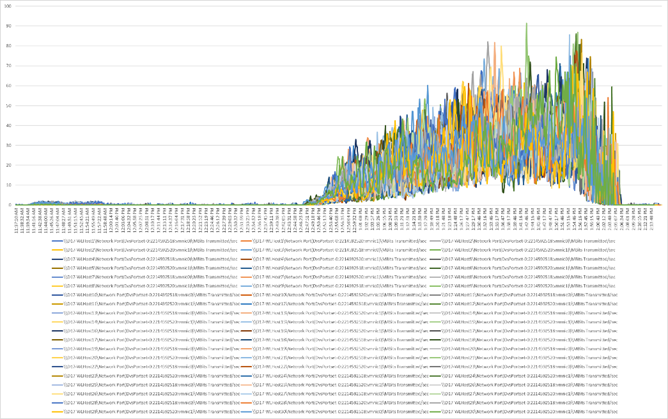
Task: Select legend entry Host30 vmnic1 MBits Transmitted/sec
Action: 523,411
